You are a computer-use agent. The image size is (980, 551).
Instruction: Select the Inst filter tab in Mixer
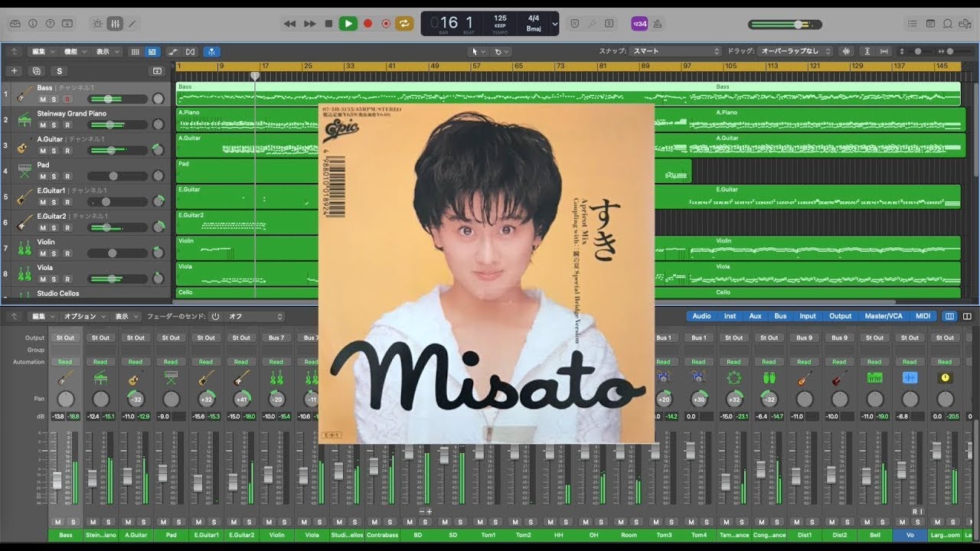(730, 316)
